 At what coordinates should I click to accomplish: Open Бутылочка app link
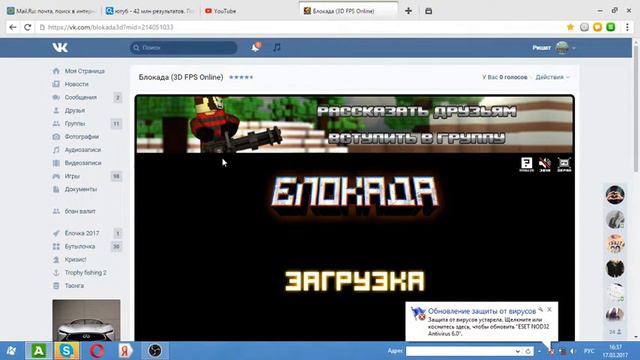80,246
